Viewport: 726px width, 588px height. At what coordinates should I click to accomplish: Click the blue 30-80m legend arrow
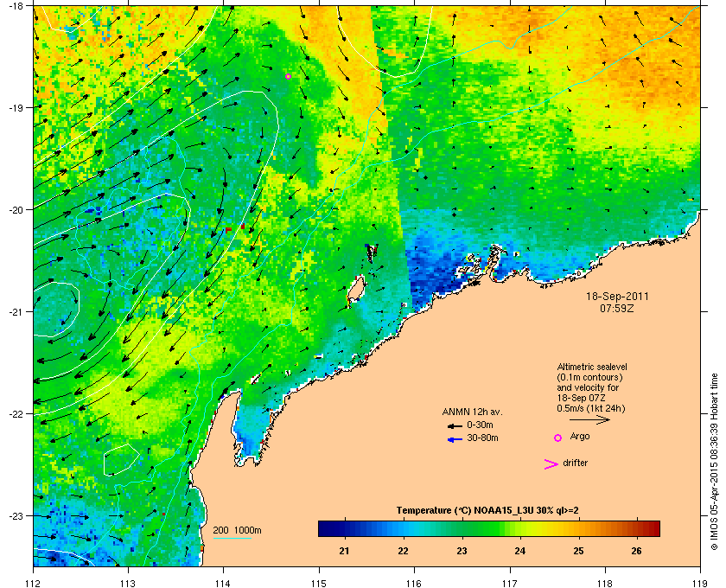point(455,439)
